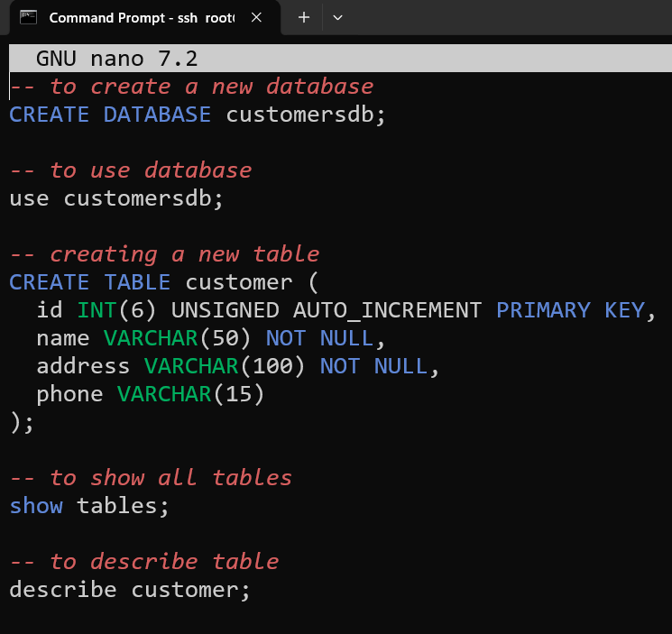Screen dimensions: 672x634
Task: Click the AUTO_INCREMENT keyword
Action: click(x=387, y=310)
